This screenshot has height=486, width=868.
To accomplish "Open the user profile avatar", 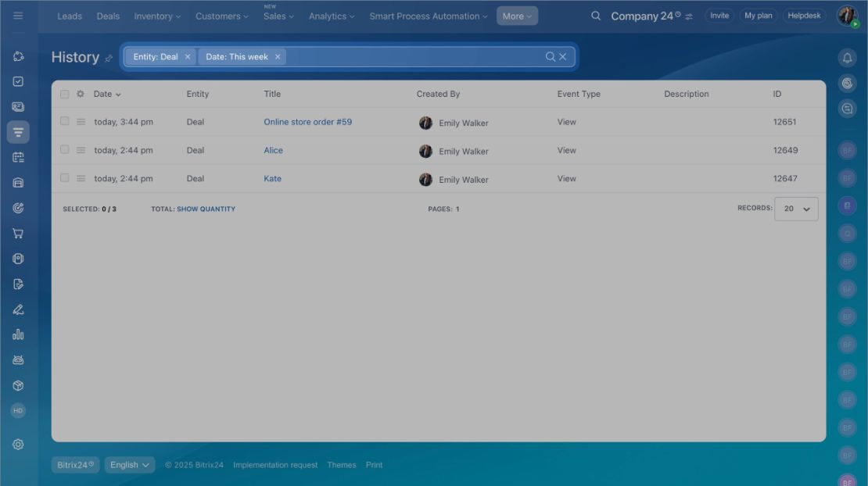I will pos(847,16).
